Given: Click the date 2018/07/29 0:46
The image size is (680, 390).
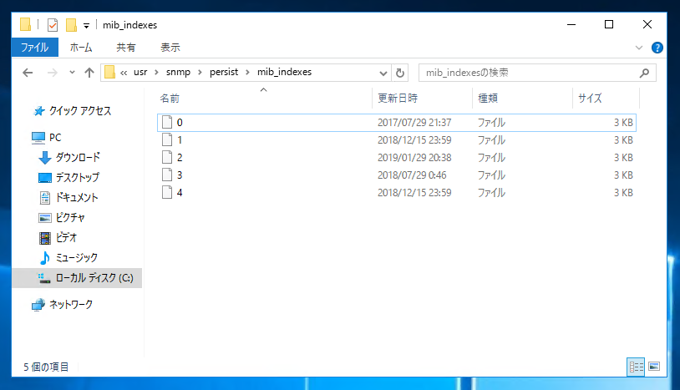Looking at the screenshot, I should click(412, 175).
